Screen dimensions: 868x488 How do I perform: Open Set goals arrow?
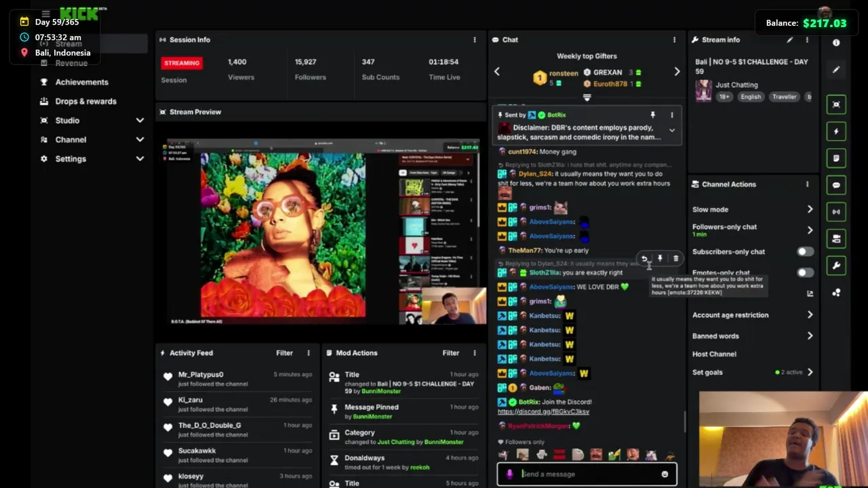(x=810, y=372)
